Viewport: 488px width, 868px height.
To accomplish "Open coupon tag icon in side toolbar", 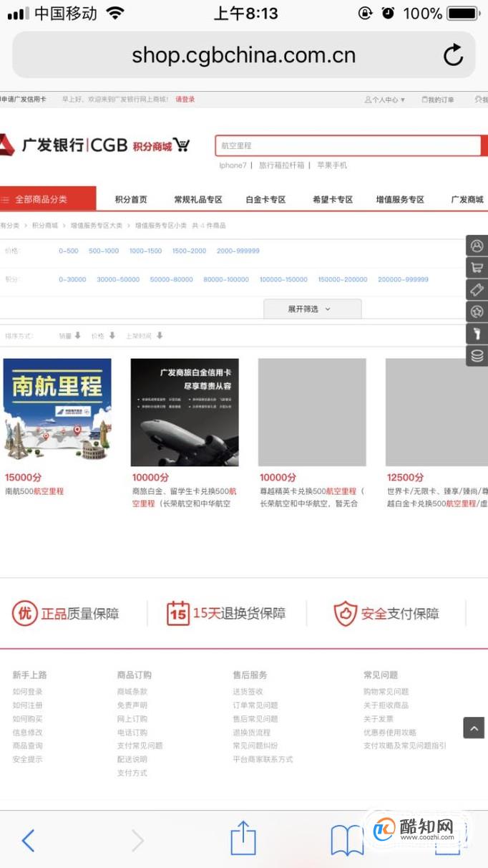I will click(x=477, y=290).
